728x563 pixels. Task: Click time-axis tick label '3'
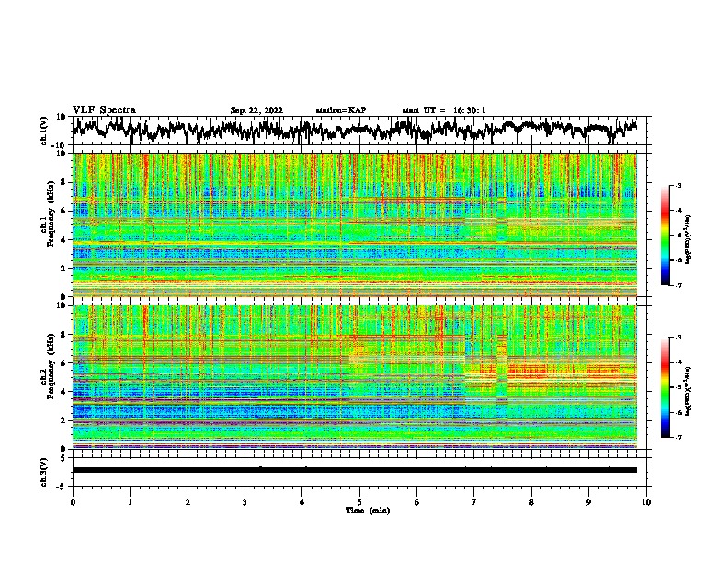245,502
